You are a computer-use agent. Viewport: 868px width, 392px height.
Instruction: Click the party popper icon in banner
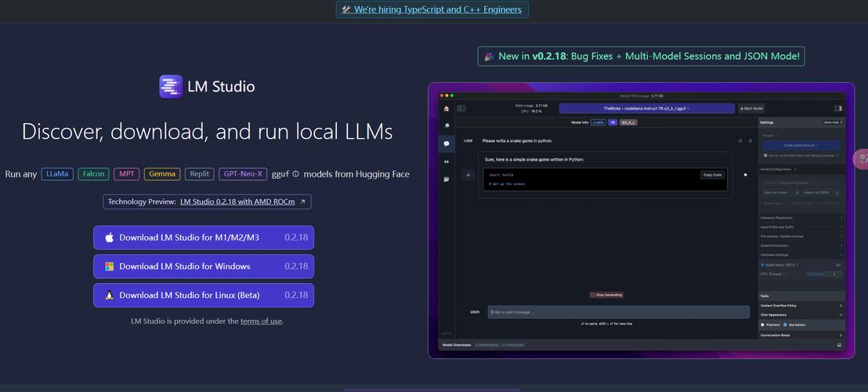(489, 56)
